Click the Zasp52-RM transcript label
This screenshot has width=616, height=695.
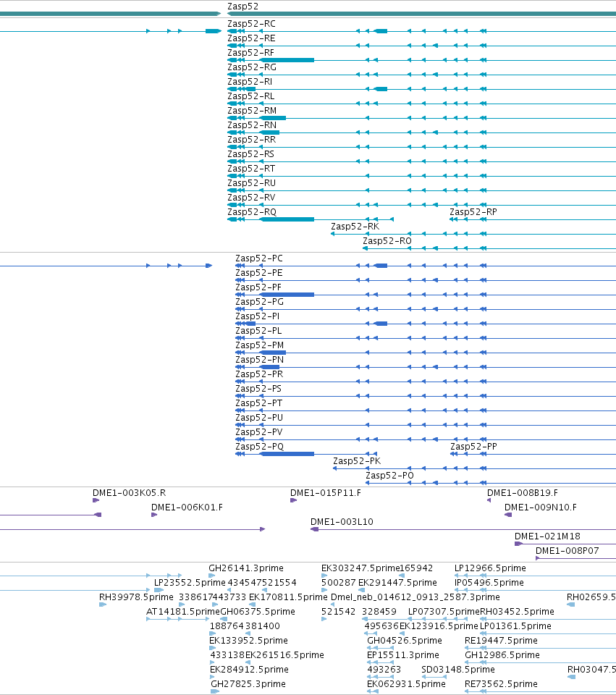pyautogui.click(x=252, y=111)
